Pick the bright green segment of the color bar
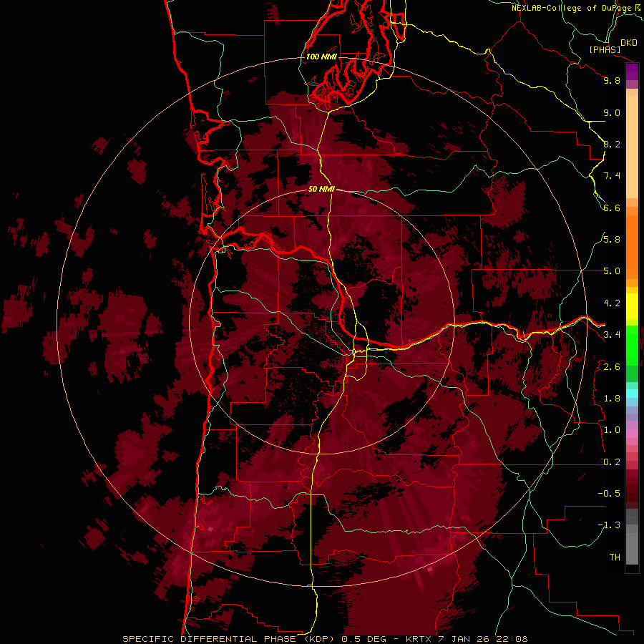The width and height of the screenshot is (644, 644). click(x=632, y=345)
